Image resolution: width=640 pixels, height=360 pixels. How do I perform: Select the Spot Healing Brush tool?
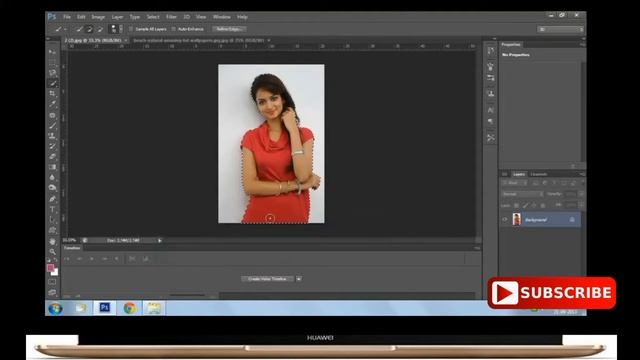coord(52,115)
